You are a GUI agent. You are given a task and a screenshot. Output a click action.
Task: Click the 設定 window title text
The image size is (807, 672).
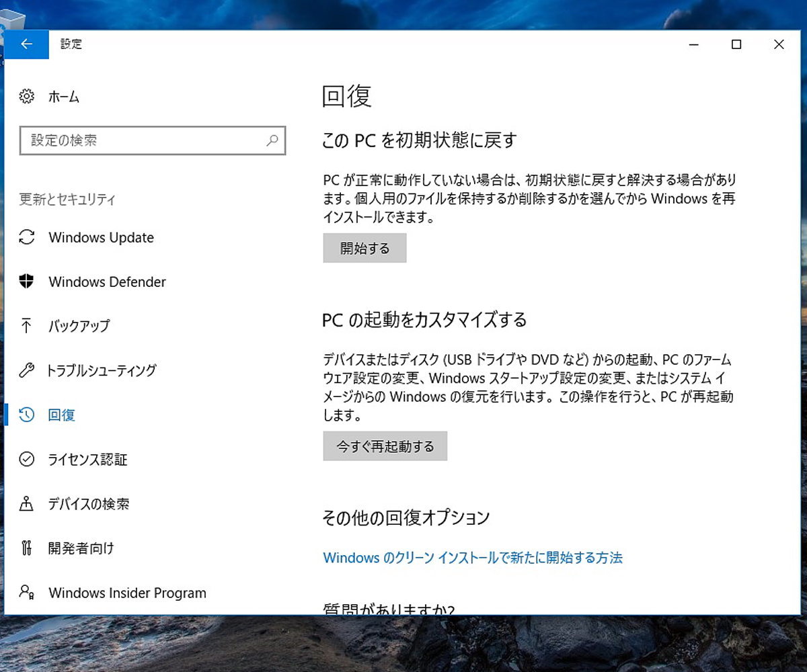point(71,44)
